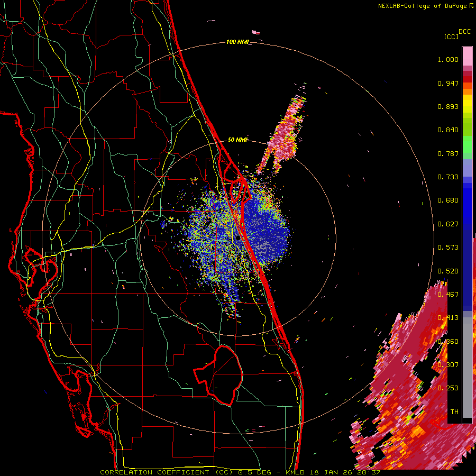Click the "0.467" scale value
Screen dimensions: 476x476
(448, 295)
